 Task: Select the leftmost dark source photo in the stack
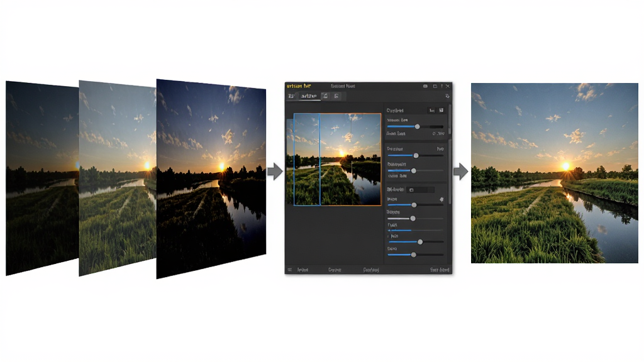[42, 178]
